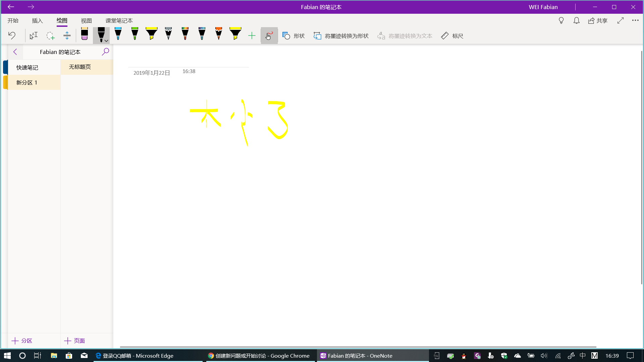Select the first yellow highlighter

point(152,34)
